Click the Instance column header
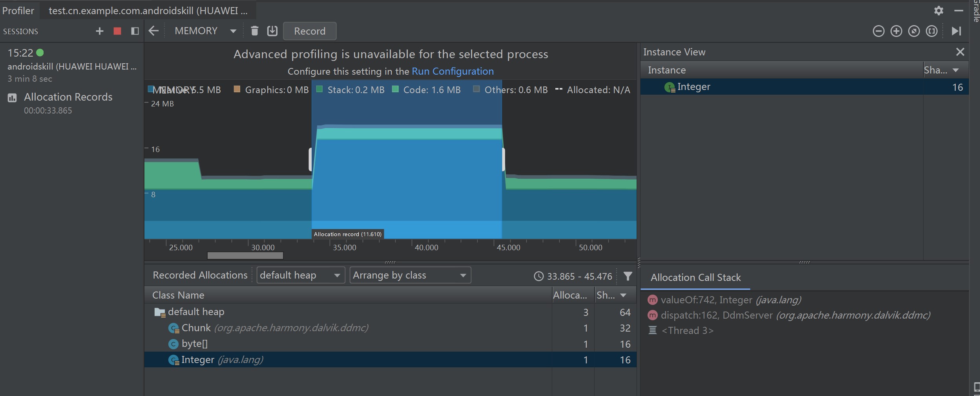Screen dimensions: 980x396 (x=782, y=70)
